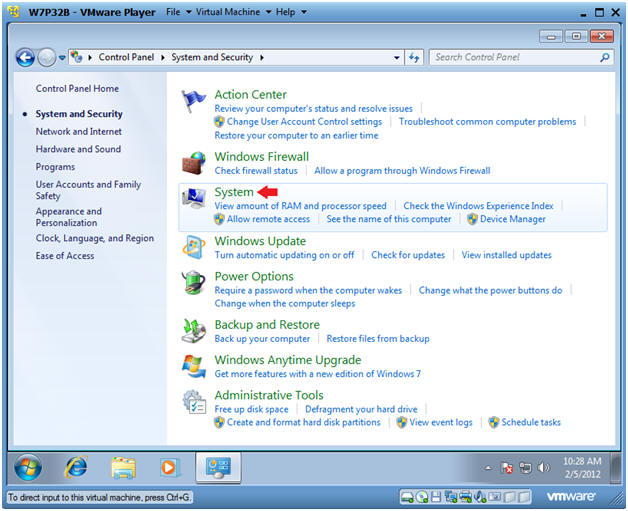Click the Power Options battery icon
Viewport: 628px width, 511px height.
(194, 282)
